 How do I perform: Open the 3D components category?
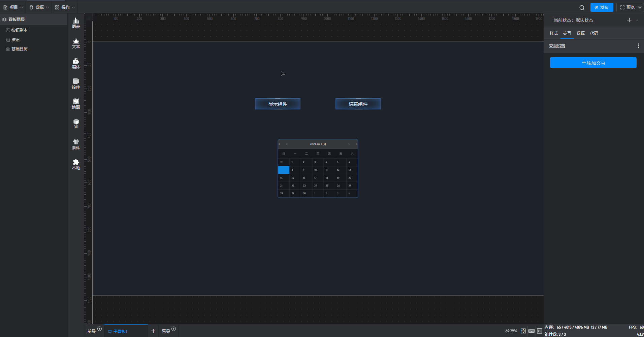(x=76, y=124)
